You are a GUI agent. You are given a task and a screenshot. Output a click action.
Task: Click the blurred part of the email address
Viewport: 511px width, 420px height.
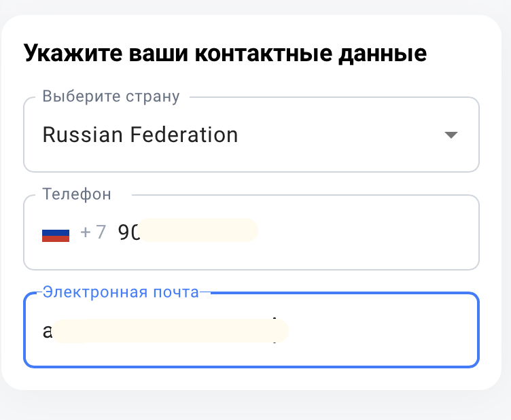tap(171, 331)
